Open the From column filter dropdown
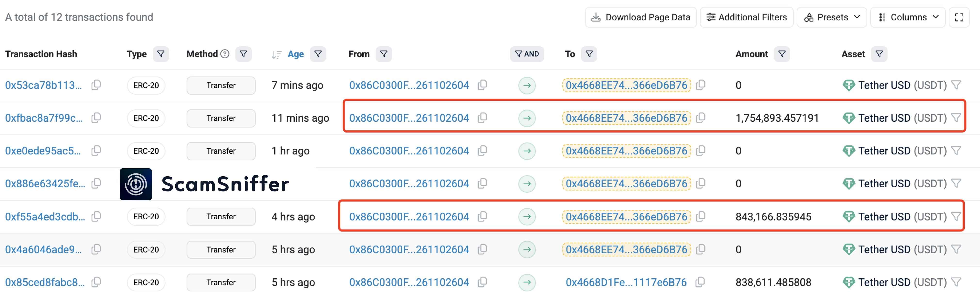This screenshot has height=298, width=980. pyautogui.click(x=383, y=54)
